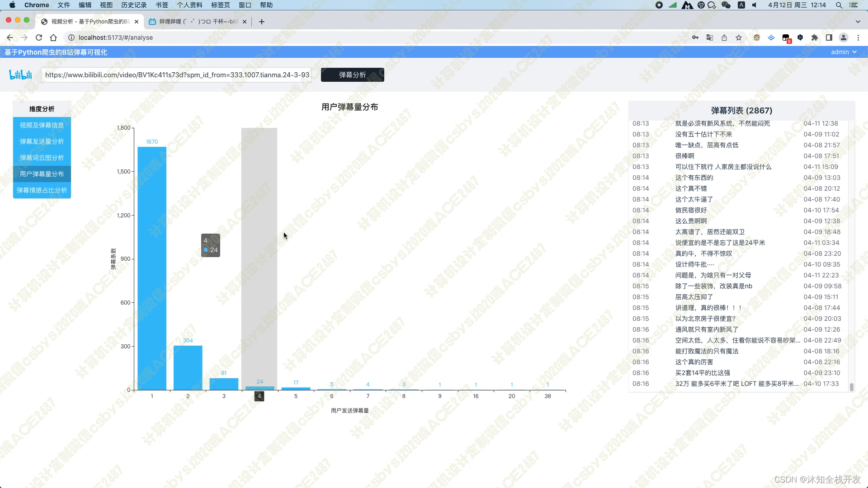Reload the current page
This screenshot has height=488, width=868.
pos(39,38)
